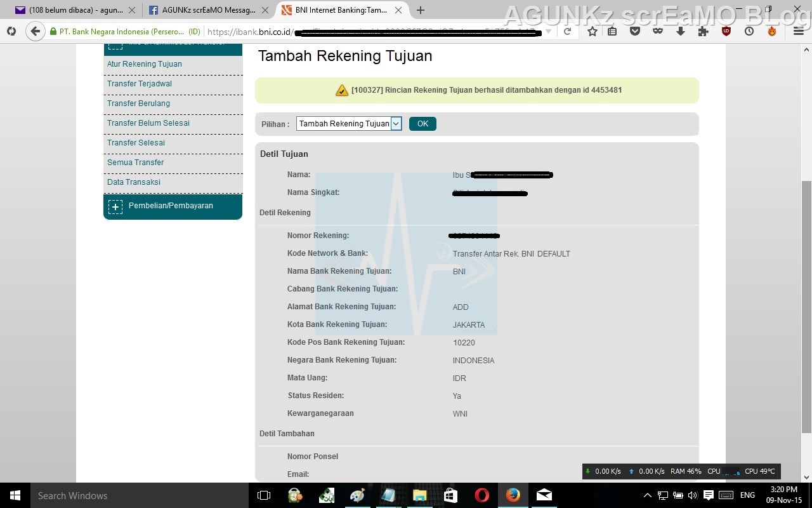Click the address bar URL field
This screenshot has height=508, width=812.
374,32
